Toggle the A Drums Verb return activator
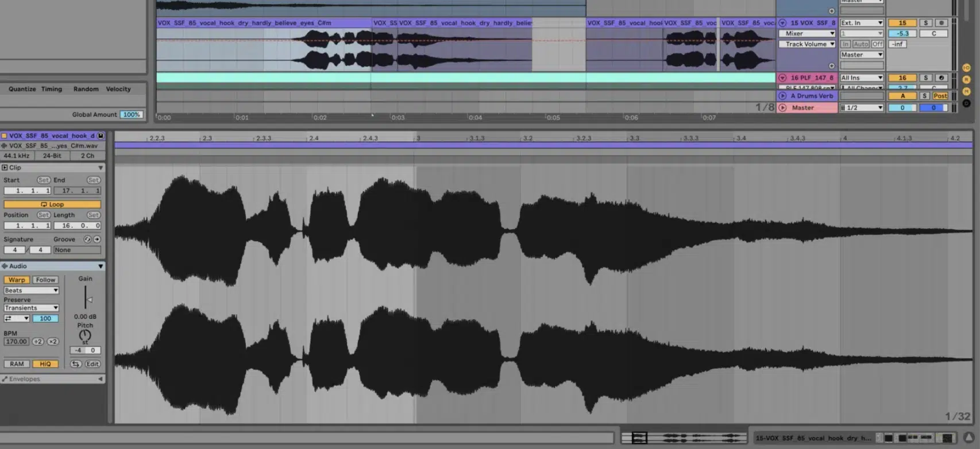980x449 pixels. click(x=902, y=96)
